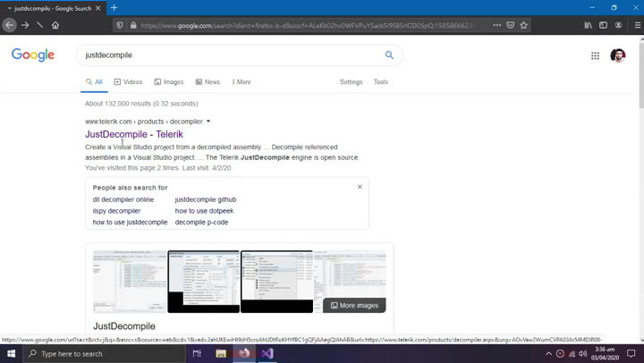Open the Library icon in Firefox toolbar
Image resolution: width=644 pixels, height=363 pixels.
[x=589, y=25]
